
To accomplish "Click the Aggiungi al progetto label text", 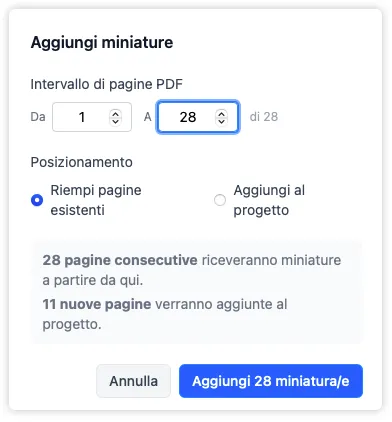I will coord(269,200).
